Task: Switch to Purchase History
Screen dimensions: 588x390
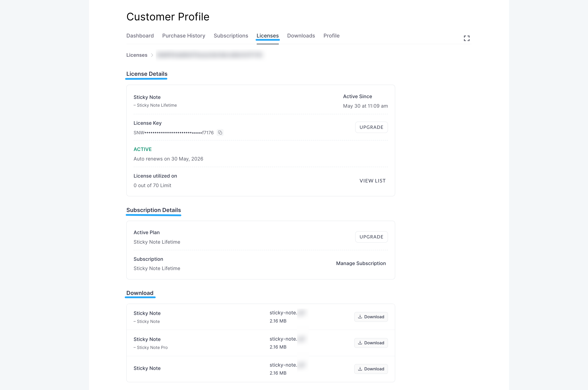Action: (x=184, y=36)
